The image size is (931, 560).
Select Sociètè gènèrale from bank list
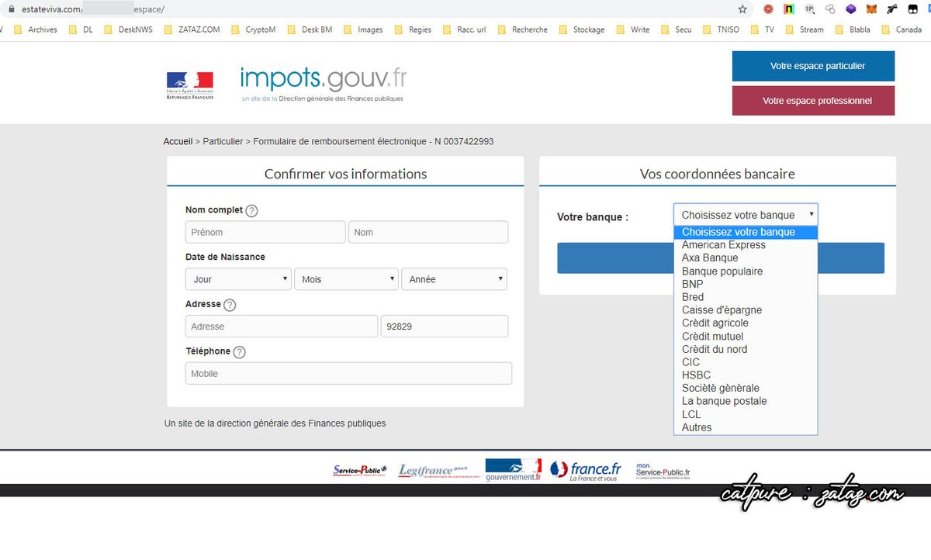tap(746, 388)
